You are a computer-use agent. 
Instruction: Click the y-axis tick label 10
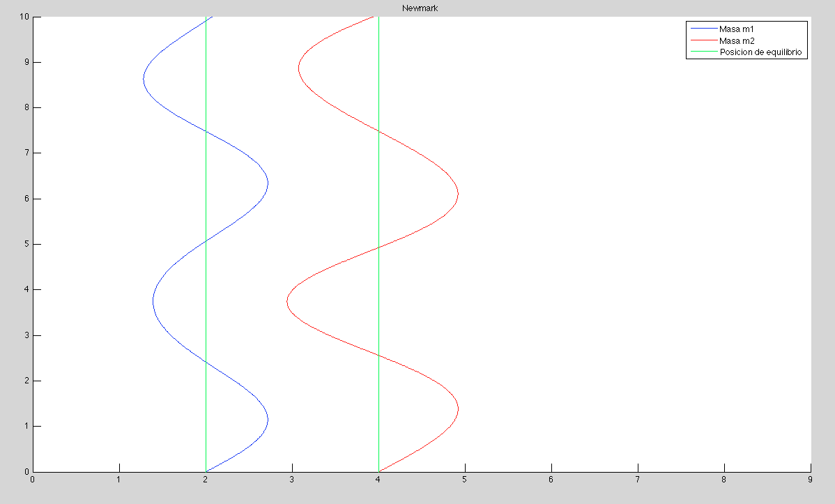click(x=24, y=17)
